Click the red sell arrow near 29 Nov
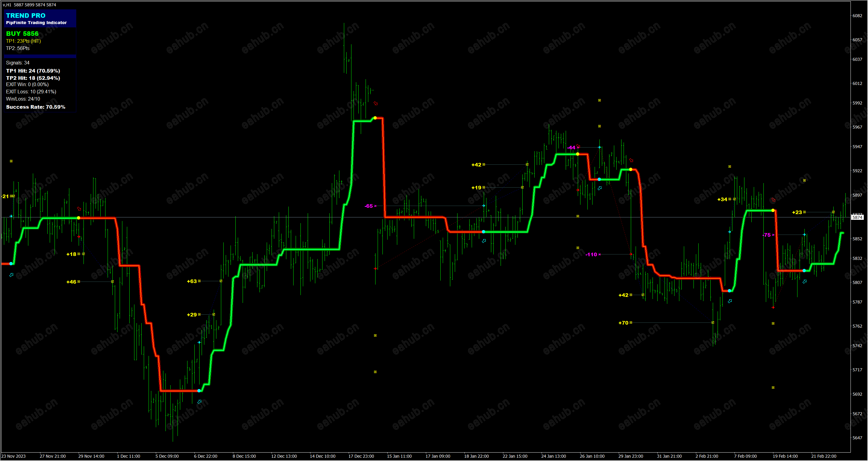Screen dimensions: 868x461 pyautogui.click(x=79, y=209)
